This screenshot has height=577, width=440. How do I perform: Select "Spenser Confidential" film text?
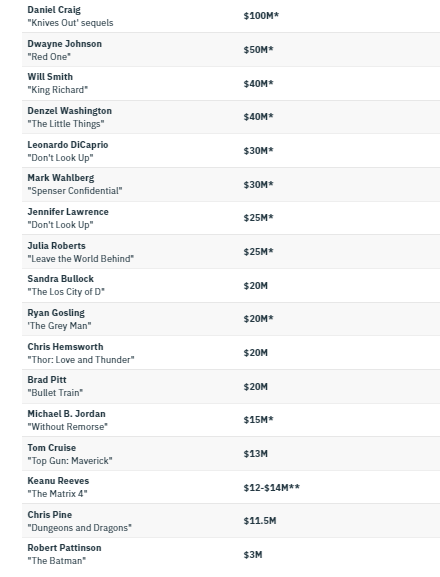point(75,191)
